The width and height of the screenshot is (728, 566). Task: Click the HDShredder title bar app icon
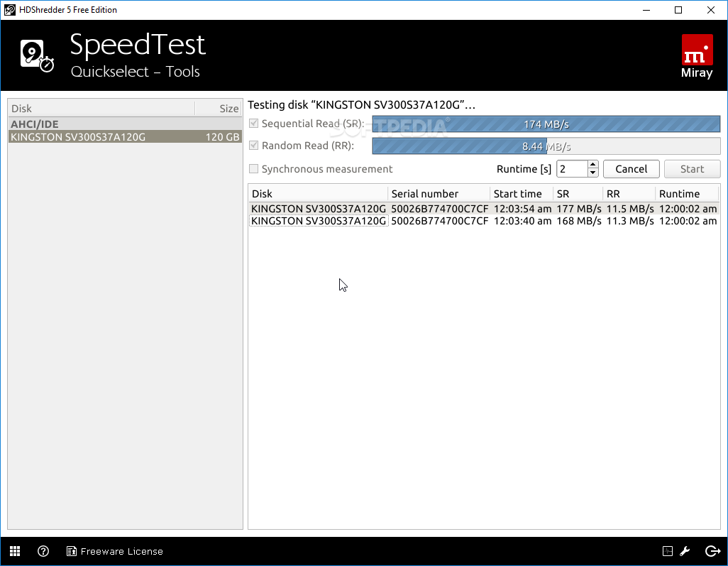pyautogui.click(x=10, y=10)
